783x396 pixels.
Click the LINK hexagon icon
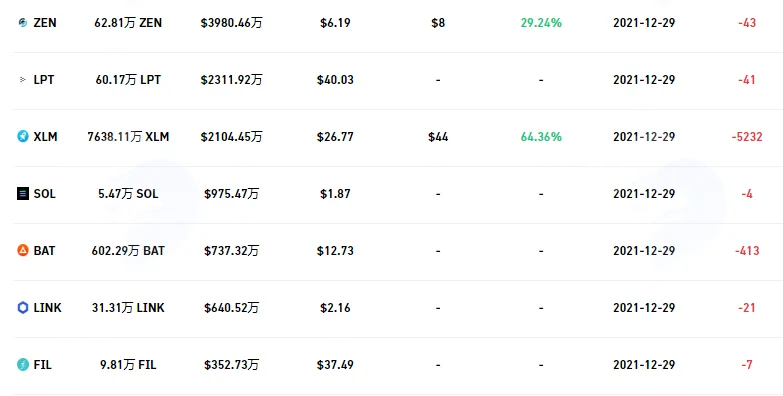point(23,308)
